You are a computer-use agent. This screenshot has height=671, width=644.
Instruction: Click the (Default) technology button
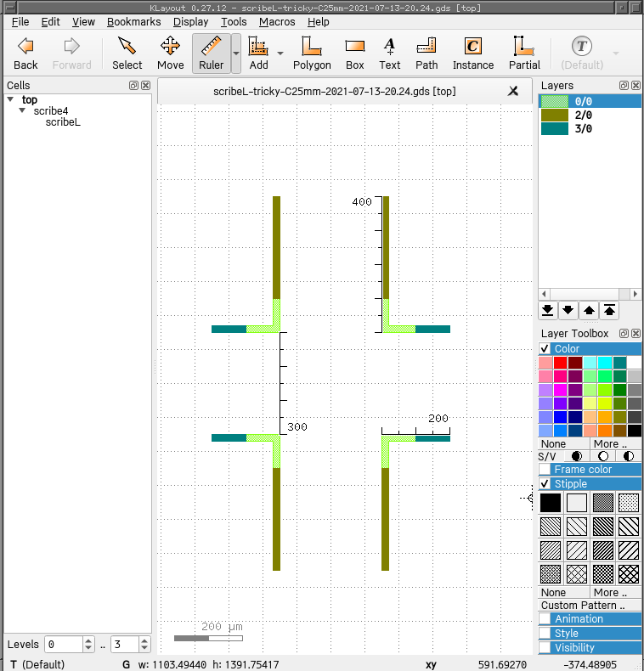(x=582, y=54)
